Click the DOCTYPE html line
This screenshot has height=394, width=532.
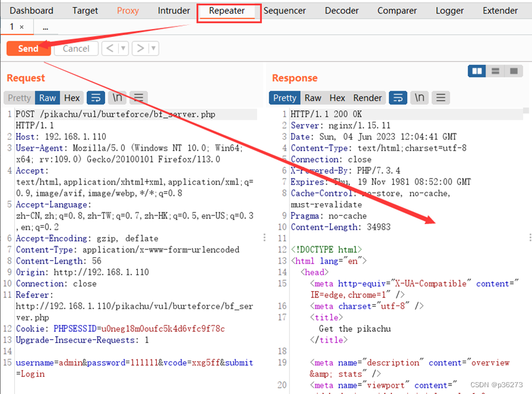(x=327, y=250)
